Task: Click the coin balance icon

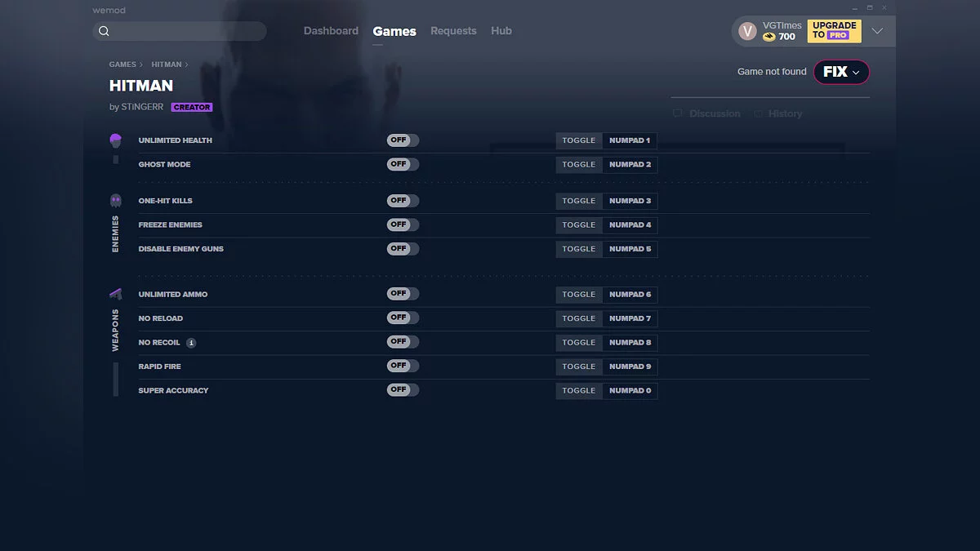Action: click(769, 37)
